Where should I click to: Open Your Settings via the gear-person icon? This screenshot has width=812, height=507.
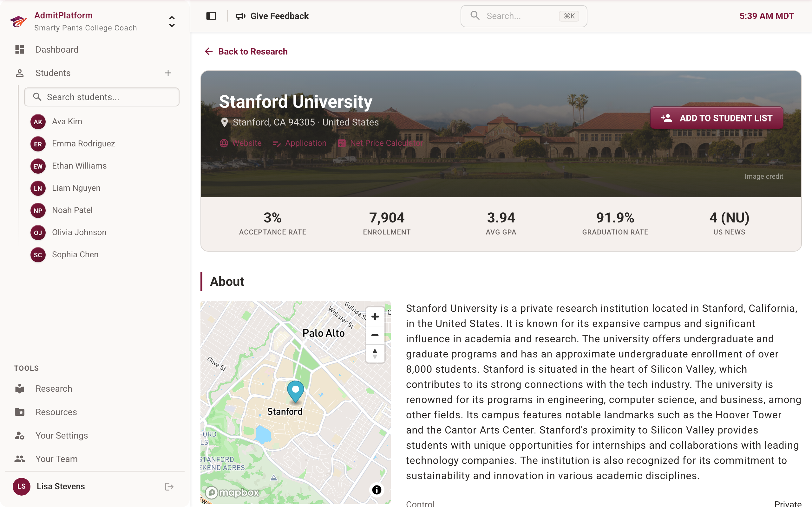coord(19,435)
